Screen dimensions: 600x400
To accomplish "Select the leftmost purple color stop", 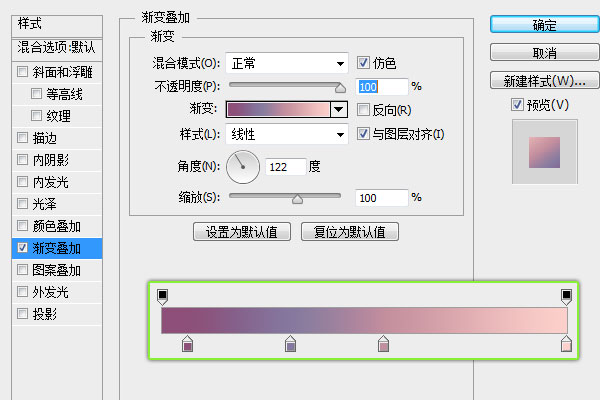I will pos(187,345).
